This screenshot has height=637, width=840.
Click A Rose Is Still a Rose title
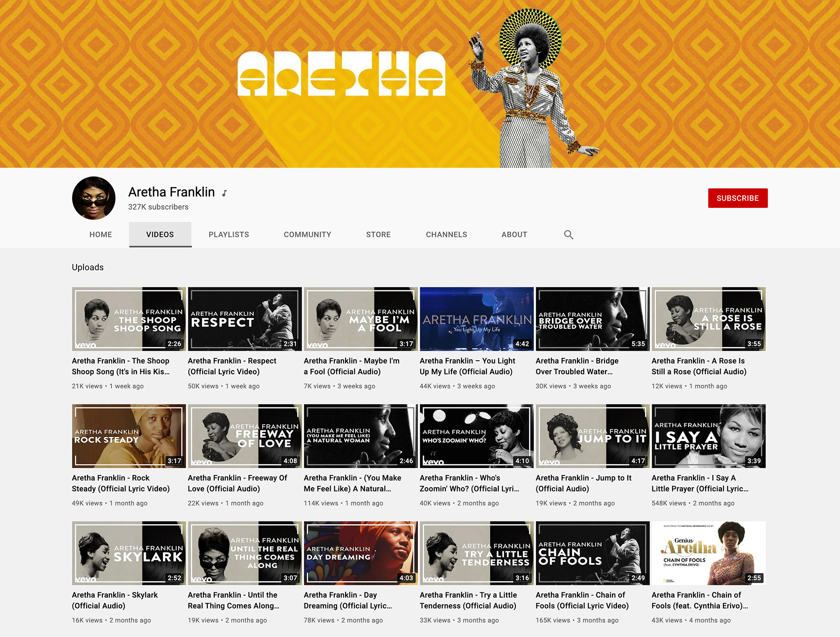coord(699,366)
